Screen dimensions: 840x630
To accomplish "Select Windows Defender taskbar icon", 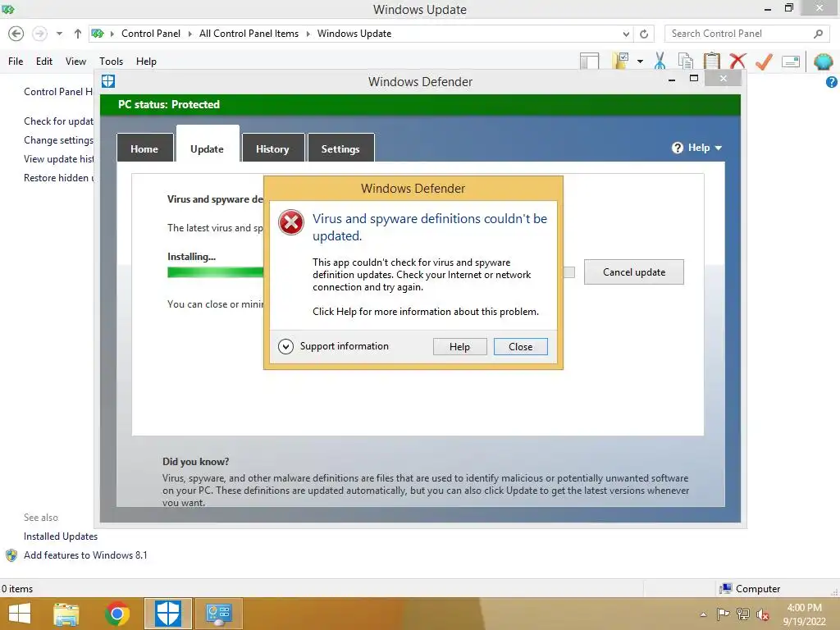I will click(167, 614).
